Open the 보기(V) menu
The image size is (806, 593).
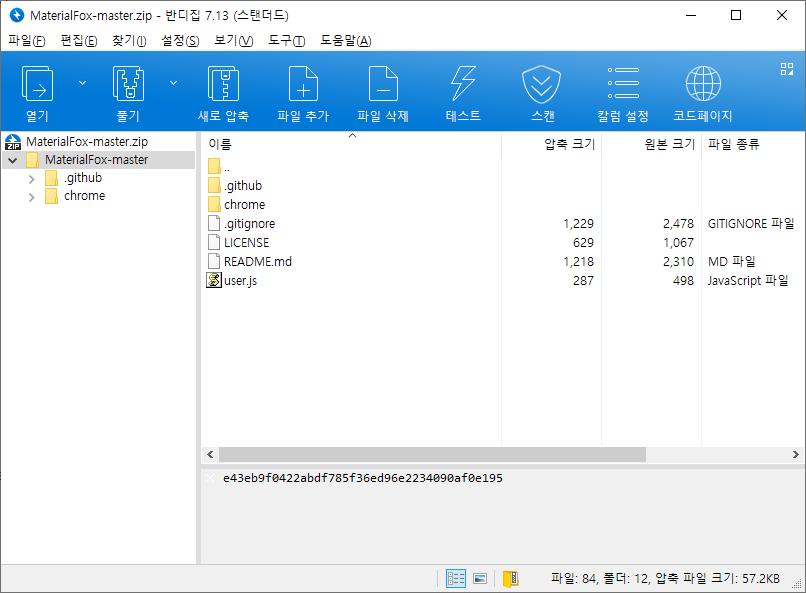234,41
